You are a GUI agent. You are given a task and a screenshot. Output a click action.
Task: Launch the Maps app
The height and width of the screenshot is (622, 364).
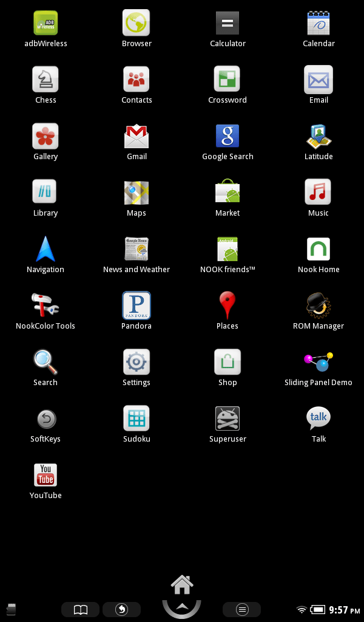tap(136, 193)
